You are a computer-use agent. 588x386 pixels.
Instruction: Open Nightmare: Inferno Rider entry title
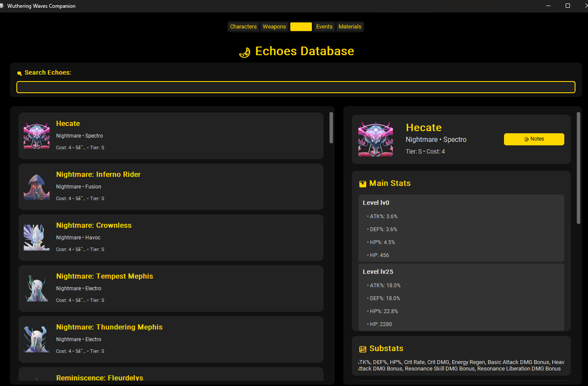(98, 175)
